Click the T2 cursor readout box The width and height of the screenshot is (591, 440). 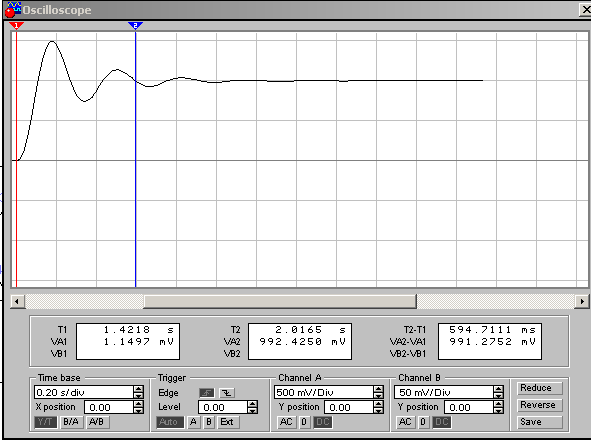(x=300, y=341)
